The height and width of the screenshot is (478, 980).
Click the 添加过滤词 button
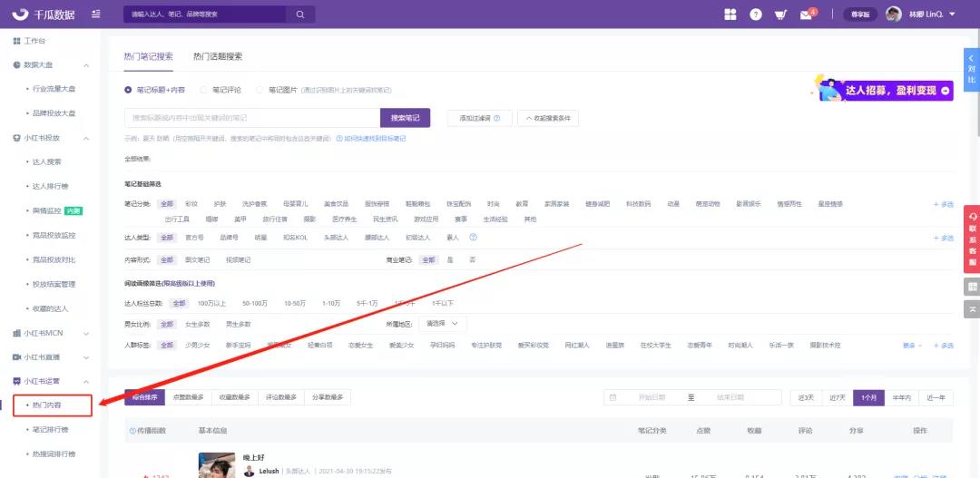tap(475, 118)
